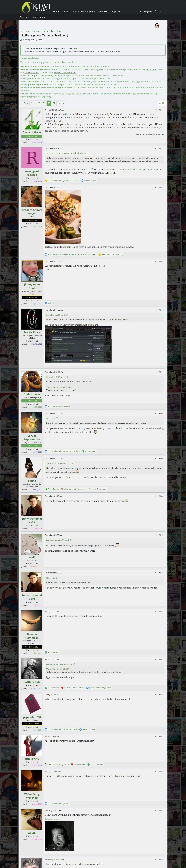186x868 pixels.
Task: Share post #1,452 via share icon
Action: click(x=156, y=612)
